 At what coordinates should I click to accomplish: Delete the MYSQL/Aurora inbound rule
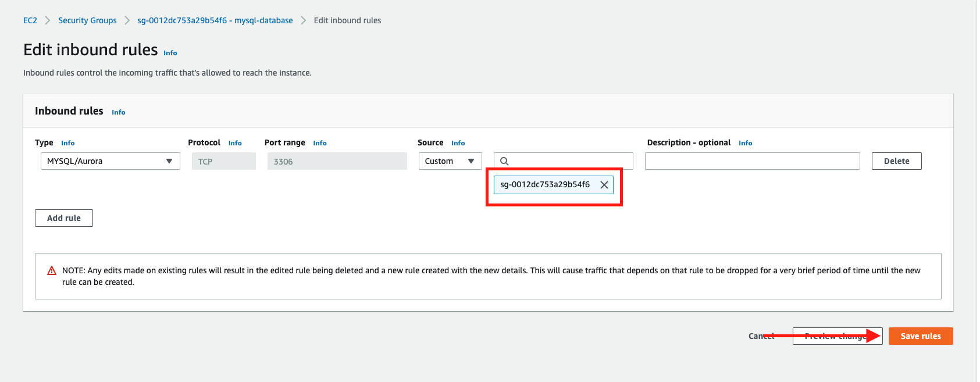(896, 161)
